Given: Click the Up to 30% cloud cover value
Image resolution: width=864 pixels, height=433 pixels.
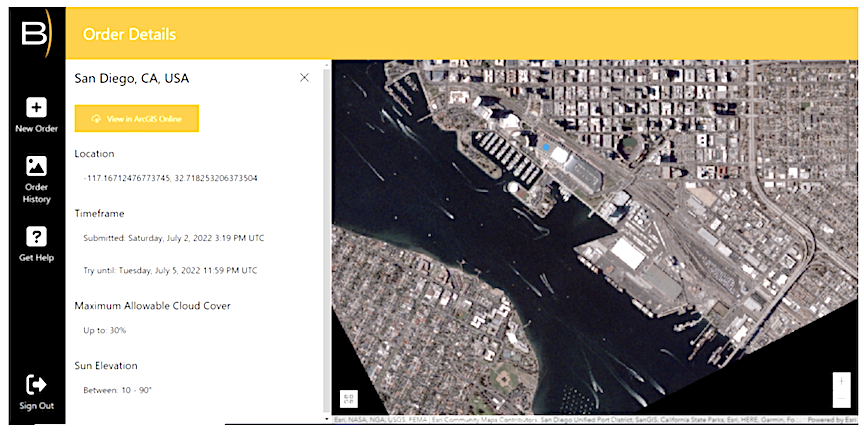Looking at the screenshot, I should [x=105, y=330].
